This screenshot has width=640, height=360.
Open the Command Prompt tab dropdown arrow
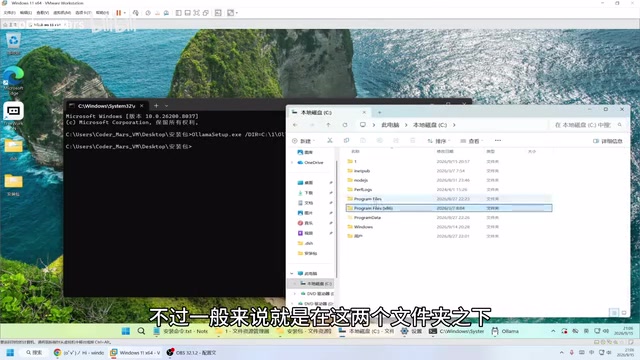167,106
